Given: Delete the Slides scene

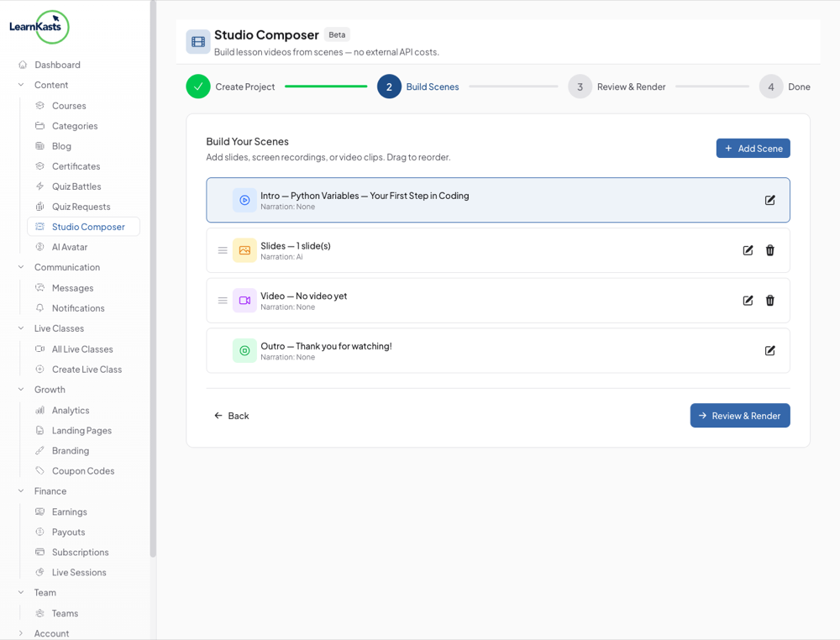Looking at the screenshot, I should click(x=769, y=250).
